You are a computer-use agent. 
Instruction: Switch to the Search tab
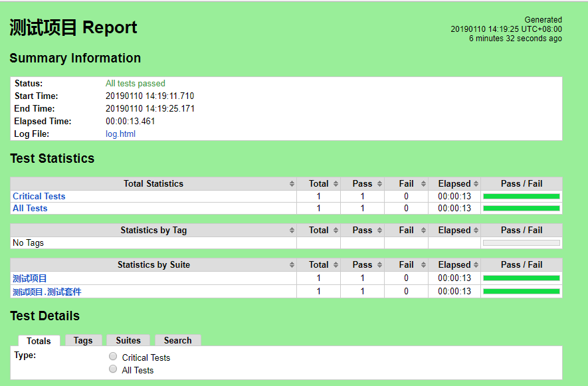click(178, 340)
